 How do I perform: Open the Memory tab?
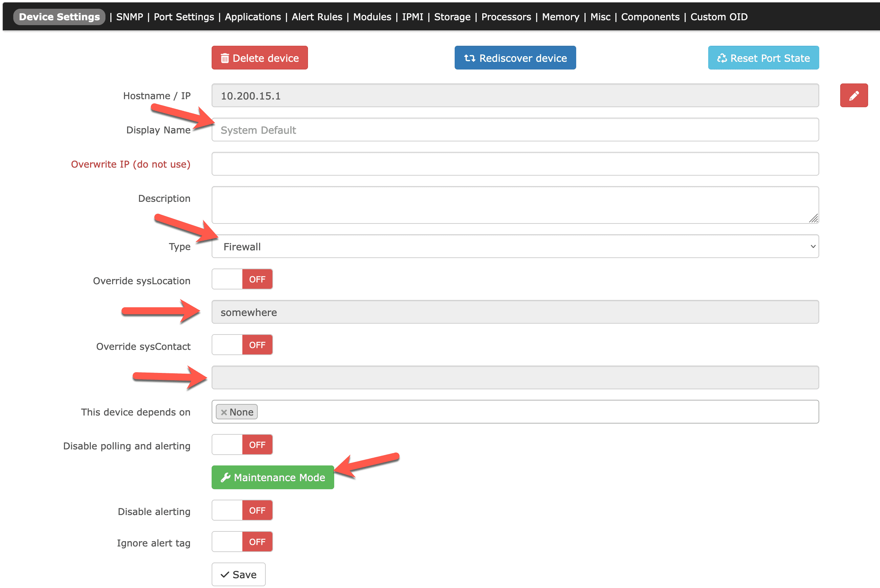[560, 17]
